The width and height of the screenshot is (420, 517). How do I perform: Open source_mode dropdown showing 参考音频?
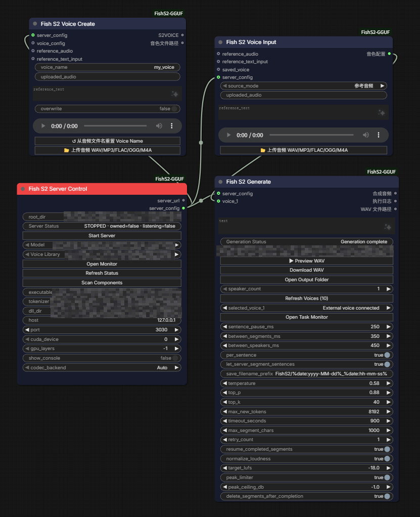click(x=303, y=85)
